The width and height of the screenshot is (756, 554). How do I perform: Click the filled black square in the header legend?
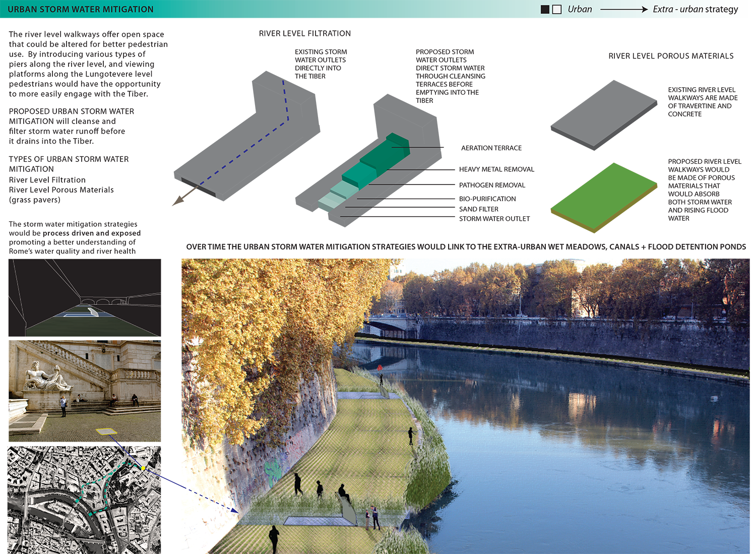point(545,10)
